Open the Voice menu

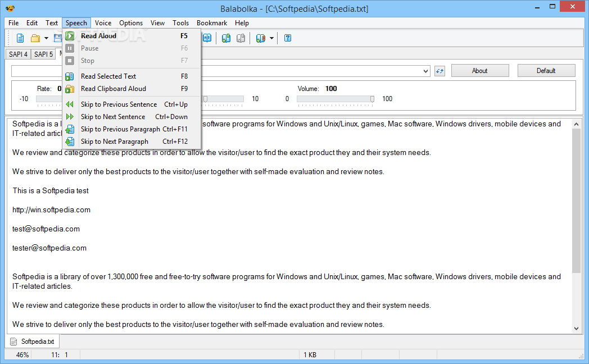pos(103,23)
